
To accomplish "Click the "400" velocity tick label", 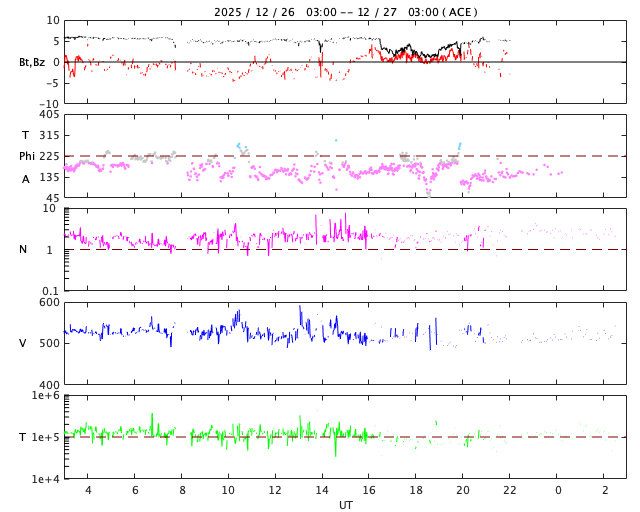I will 49,385.
